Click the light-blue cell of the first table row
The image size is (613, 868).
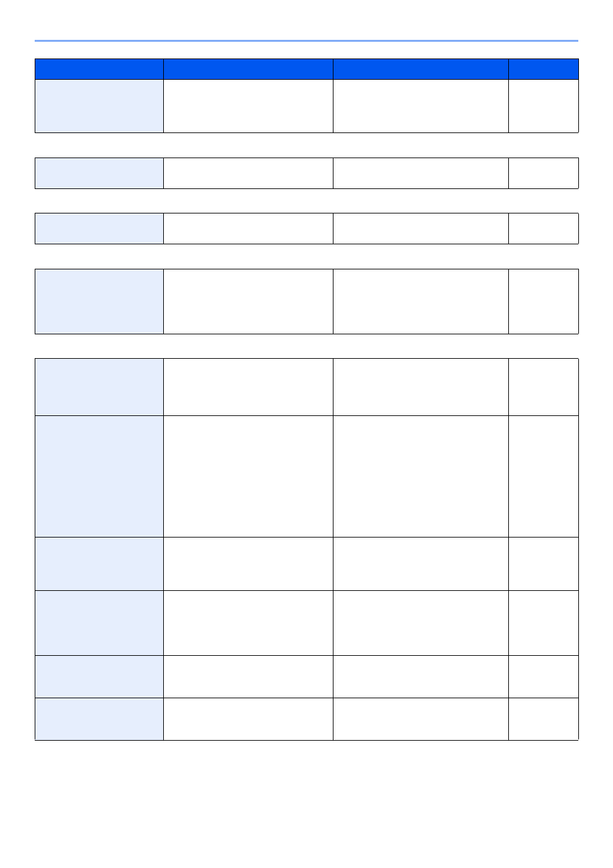tap(99, 106)
